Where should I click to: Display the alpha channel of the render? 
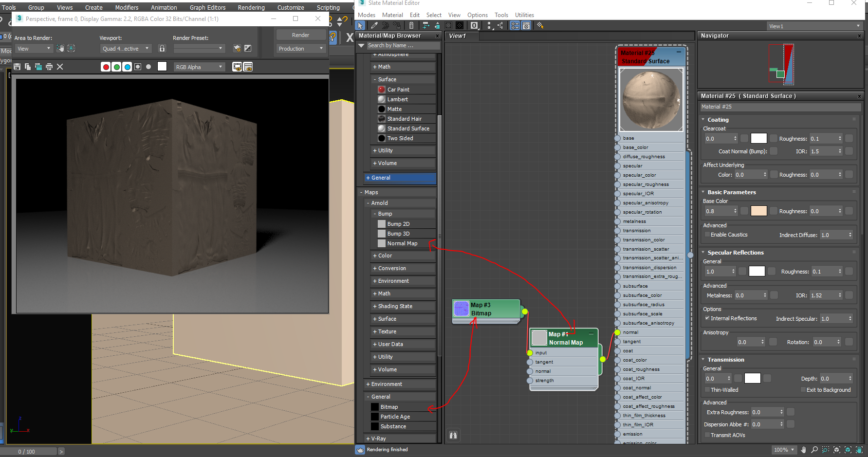point(138,67)
